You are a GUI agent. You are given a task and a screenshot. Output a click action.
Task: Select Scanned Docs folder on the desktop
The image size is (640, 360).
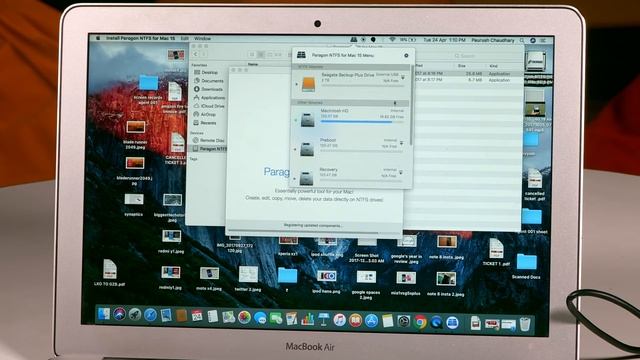(527, 266)
